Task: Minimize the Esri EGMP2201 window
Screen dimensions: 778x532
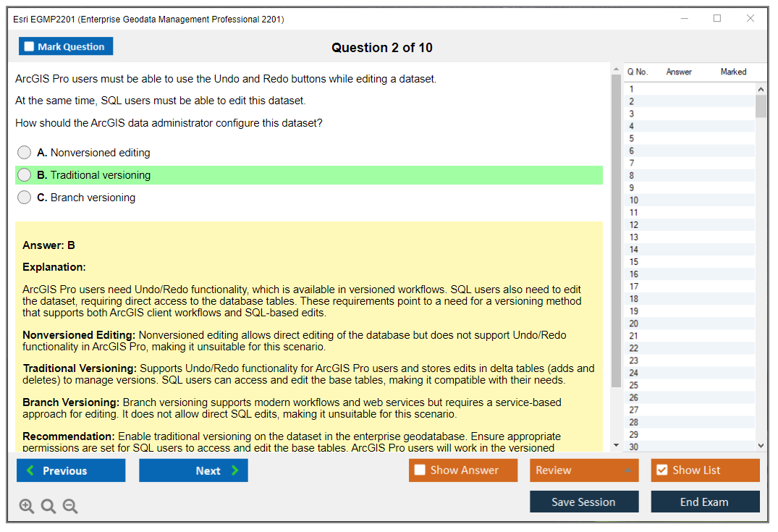Action: 684,18
